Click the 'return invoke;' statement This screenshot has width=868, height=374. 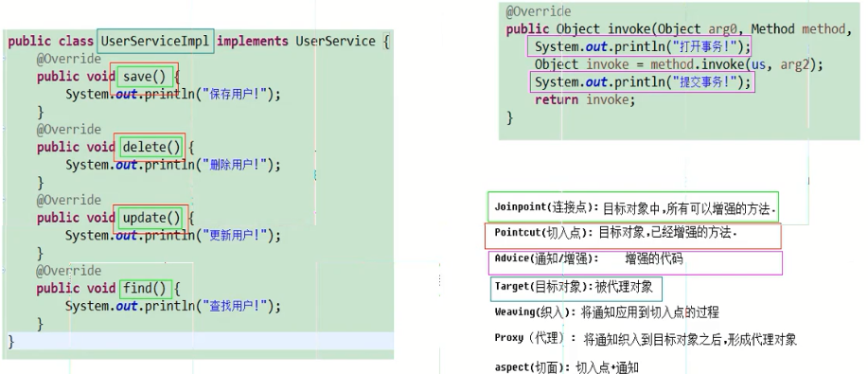point(585,99)
